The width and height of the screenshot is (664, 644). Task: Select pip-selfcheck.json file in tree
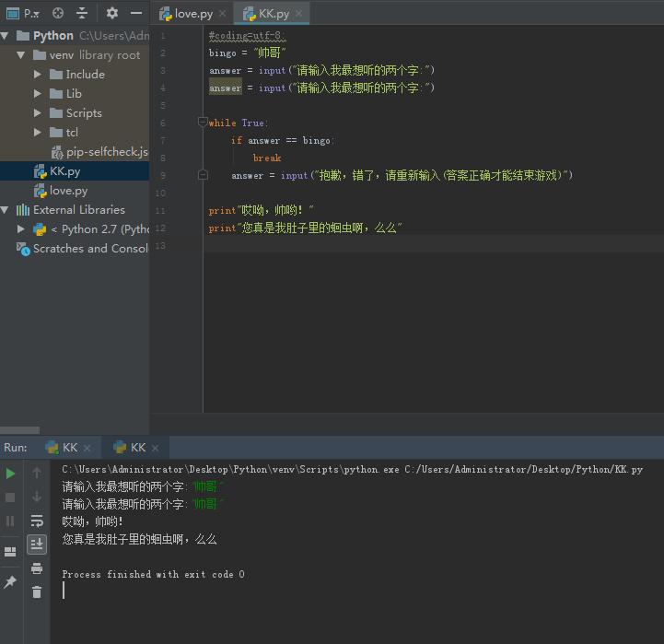(x=100, y=152)
